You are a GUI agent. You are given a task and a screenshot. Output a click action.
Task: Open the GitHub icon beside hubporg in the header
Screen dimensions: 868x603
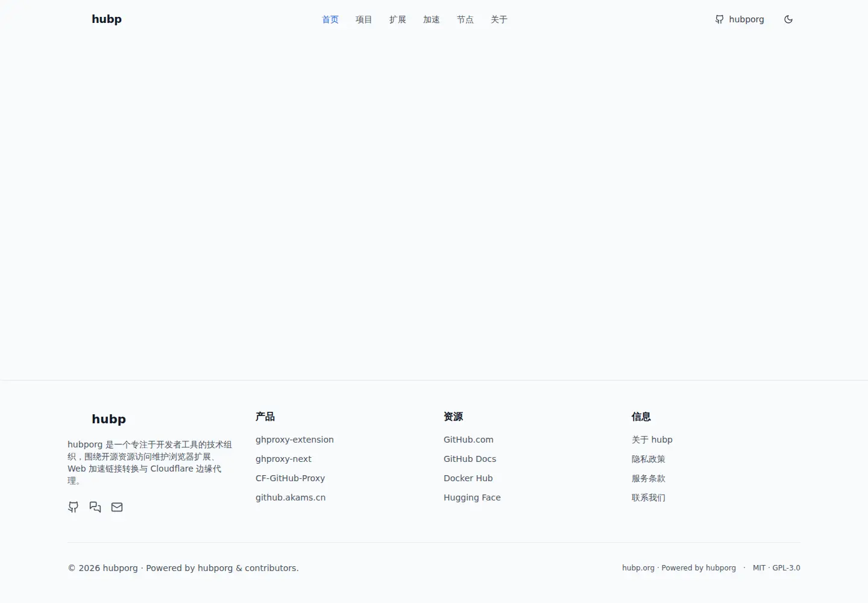pos(719,19)
